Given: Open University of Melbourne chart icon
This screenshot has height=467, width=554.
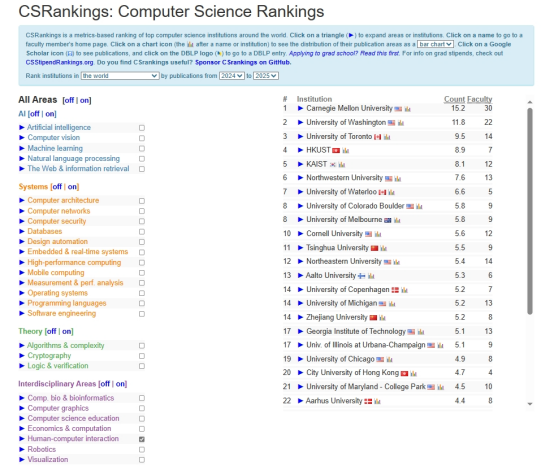Looking at the screenshot, I should (397, 220).
